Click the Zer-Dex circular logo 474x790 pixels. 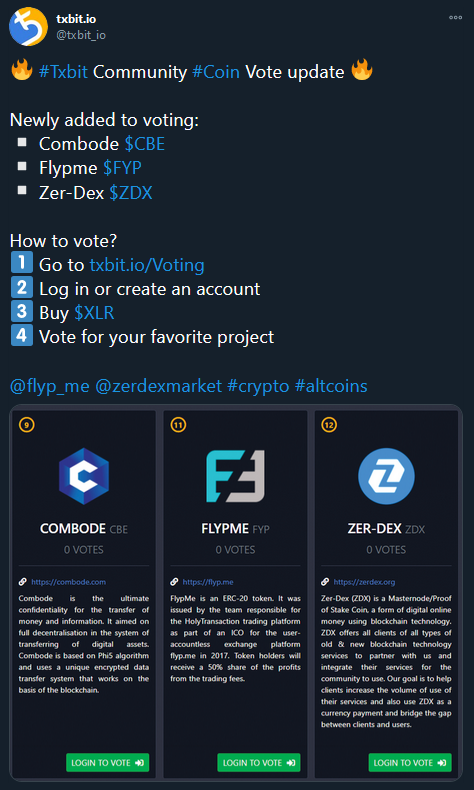(386, 476)
